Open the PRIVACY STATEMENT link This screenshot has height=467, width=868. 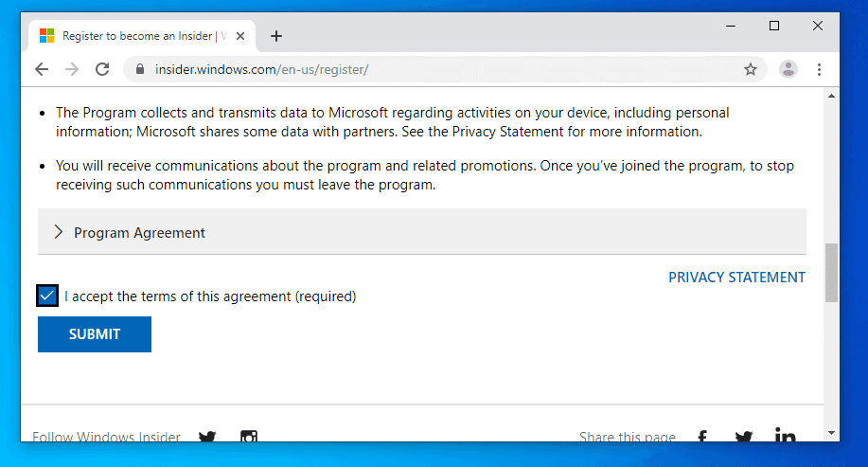(736, 277)
